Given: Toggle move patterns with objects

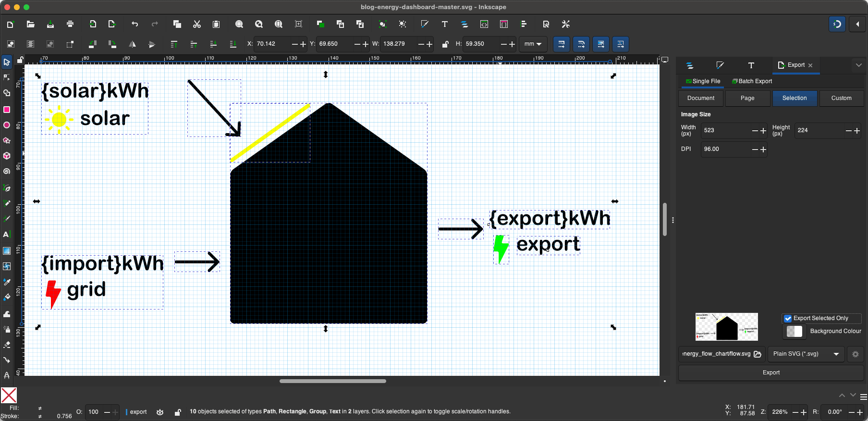Looking at the screenshot, I should point(621,44).
